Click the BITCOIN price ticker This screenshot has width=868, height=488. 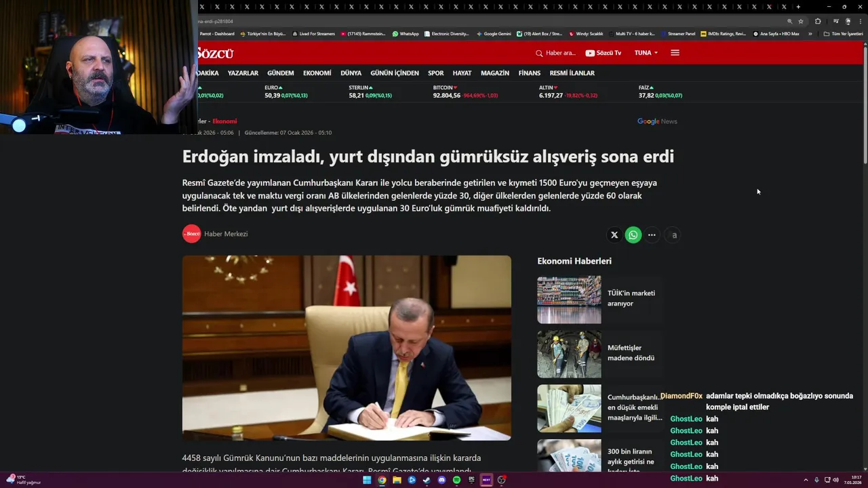pyautogui.click(x=465, y=91)
